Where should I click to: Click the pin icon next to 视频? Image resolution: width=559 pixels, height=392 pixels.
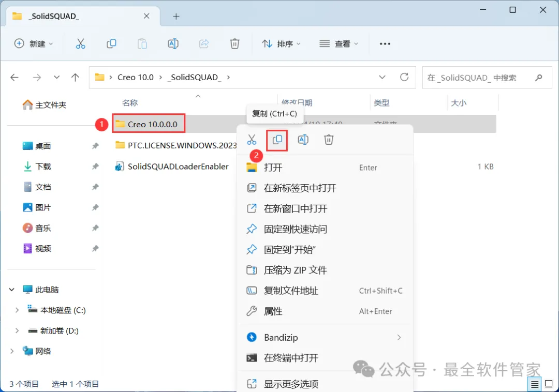coord(95,249)
